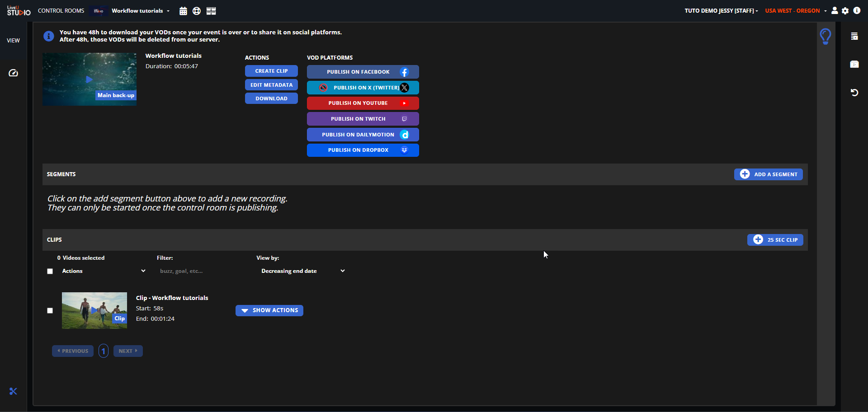Viewport: 868px width, 412px height.
Task: Open the View sidebar item
Action: pyautogui.click(x=13, y=41)
